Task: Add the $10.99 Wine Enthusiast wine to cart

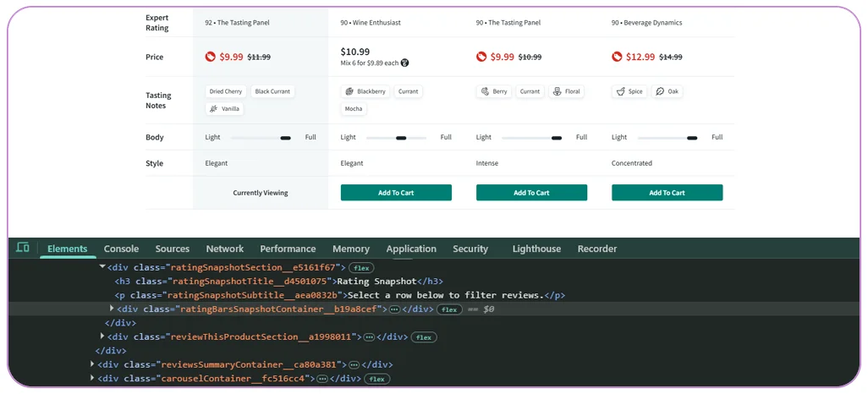Action: 396,193
